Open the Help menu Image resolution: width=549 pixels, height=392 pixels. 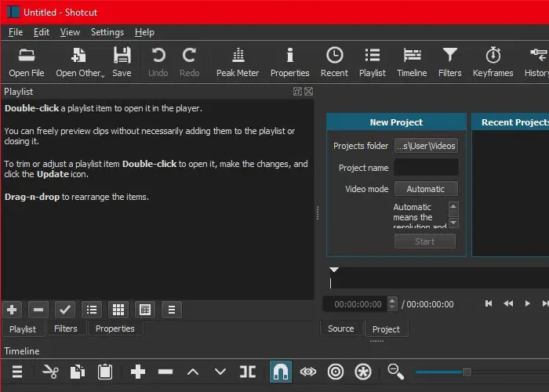tap(144, 32)
